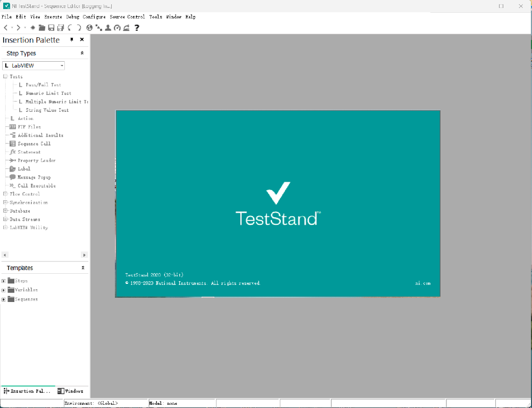Select the Sequence Call step icon

click(x=13, y=144)
